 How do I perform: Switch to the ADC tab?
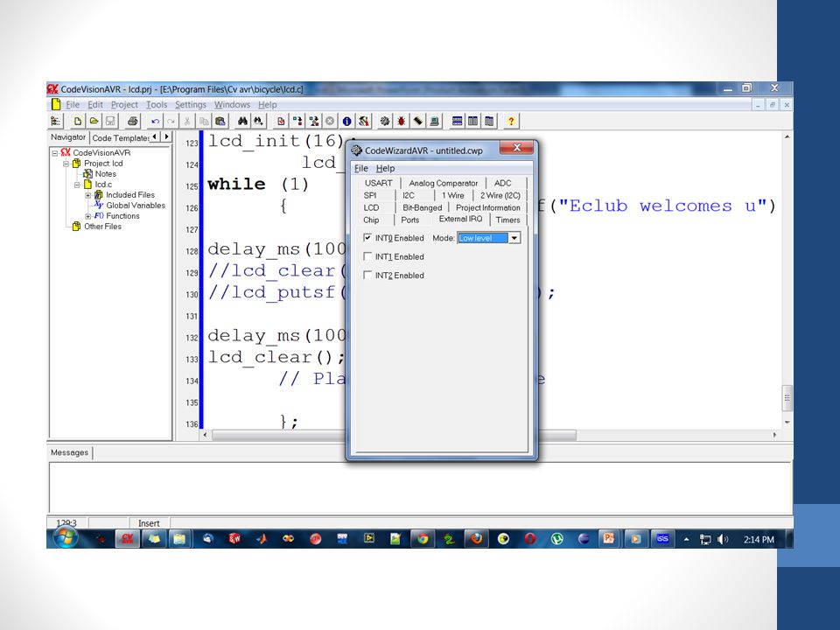502,183
